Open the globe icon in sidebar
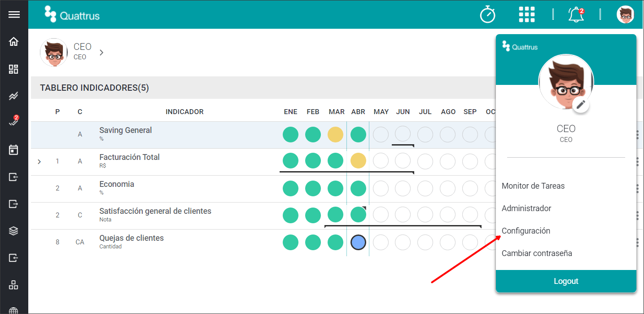This screenshot has height=314, width=644. tap(14, 310)
